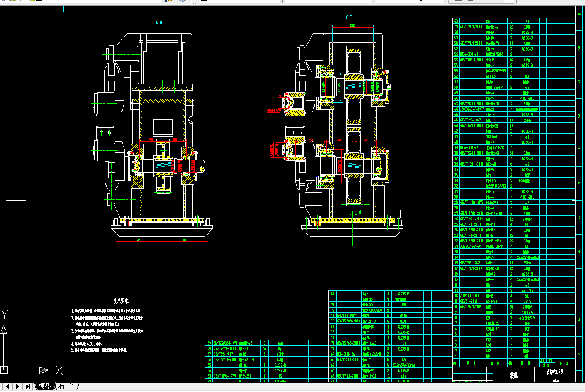Switch to the 模型 model tab
Viewport: 585px width, 392px height.
click(x=45, y=386)
